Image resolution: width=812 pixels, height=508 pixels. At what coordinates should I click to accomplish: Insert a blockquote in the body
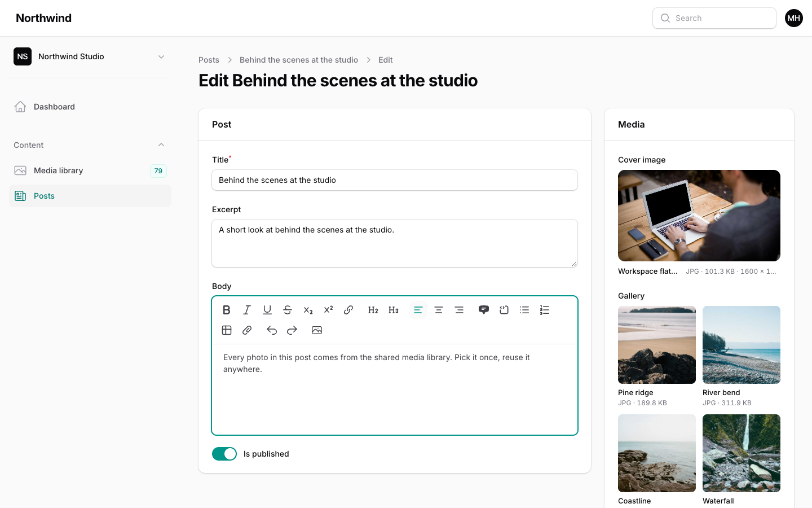coord(484,310)
